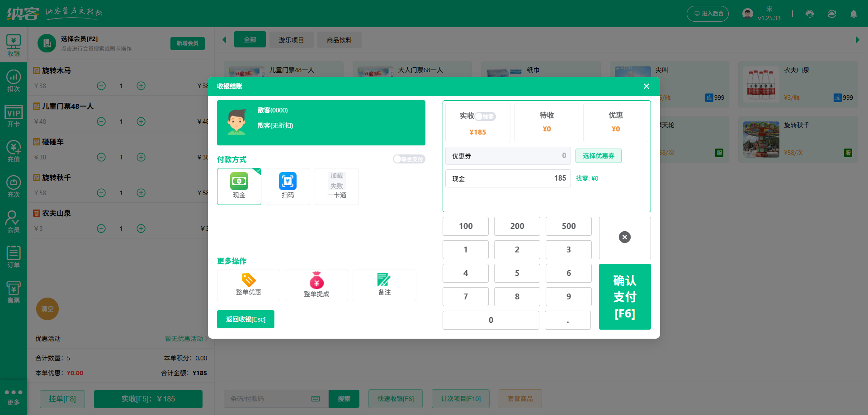Click the 确认支付[F6] confirm payment button
This screenshot has height=415, width=868.
click(625, 297)
